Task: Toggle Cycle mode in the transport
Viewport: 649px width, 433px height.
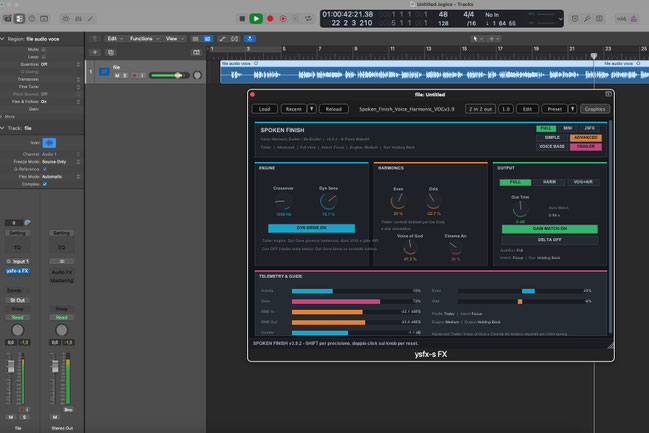Action: pyautogui.click(x=308, y=19)
